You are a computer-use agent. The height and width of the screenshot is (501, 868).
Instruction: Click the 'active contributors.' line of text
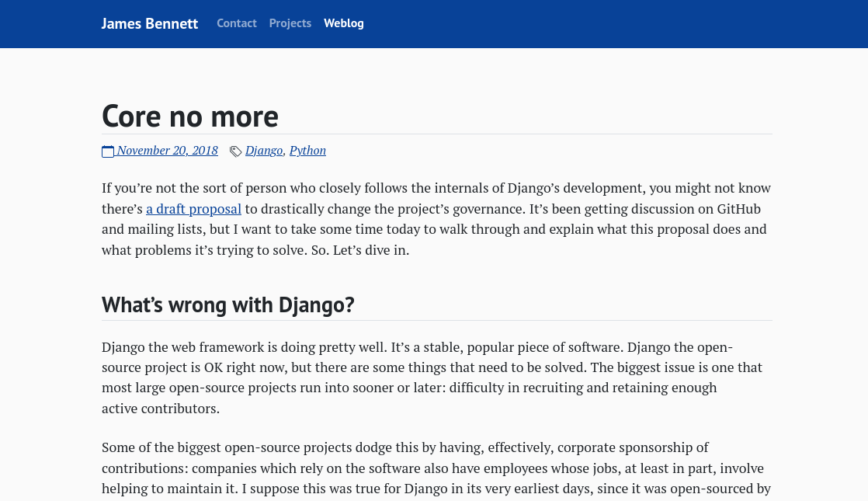click(x=161, y=409)
